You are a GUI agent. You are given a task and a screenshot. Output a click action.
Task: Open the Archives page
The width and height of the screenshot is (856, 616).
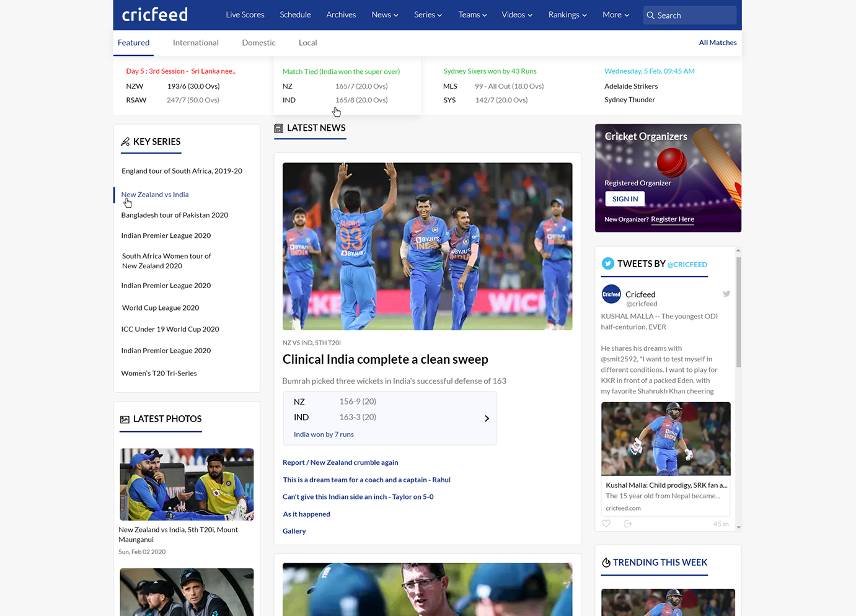(x=341, y=15)
